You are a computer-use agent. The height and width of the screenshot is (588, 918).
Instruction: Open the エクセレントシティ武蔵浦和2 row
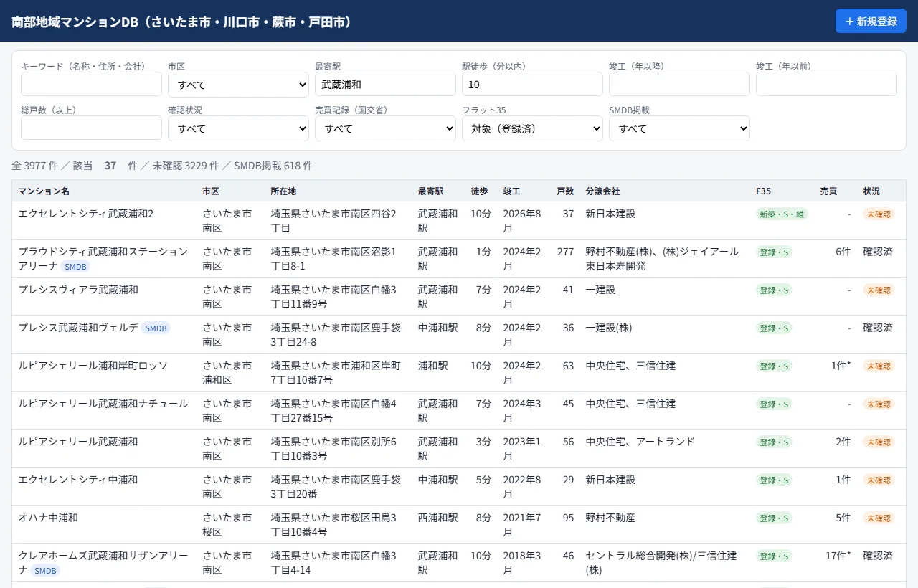coord(459,220)
